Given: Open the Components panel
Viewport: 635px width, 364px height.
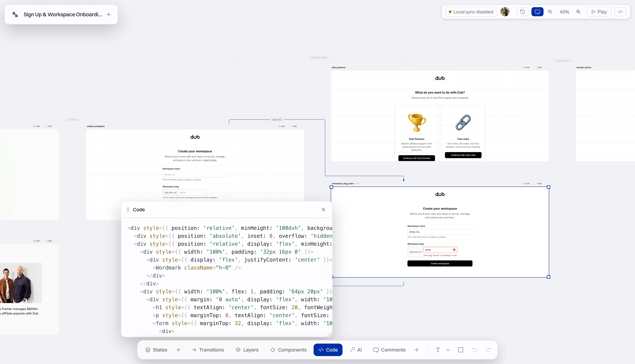Looking at the screenshot, I should 289,350.
